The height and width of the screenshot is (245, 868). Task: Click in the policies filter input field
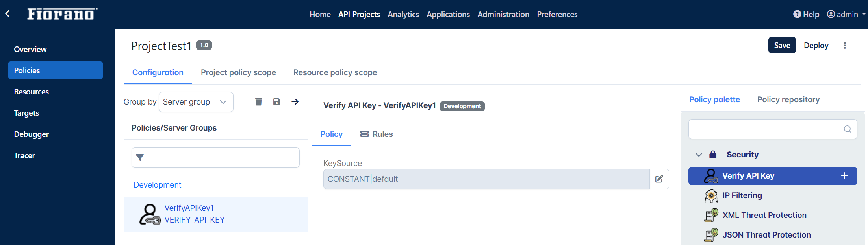click(x=215, y=158)
